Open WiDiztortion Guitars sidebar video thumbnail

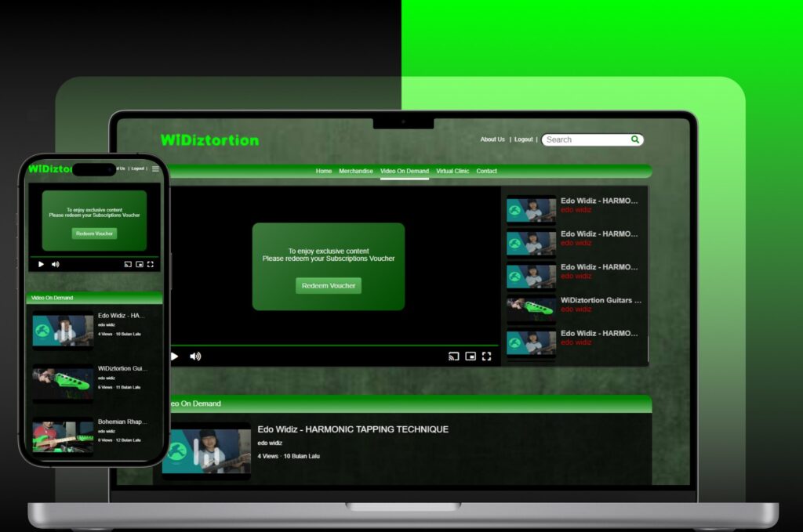(x=531, y=309)
